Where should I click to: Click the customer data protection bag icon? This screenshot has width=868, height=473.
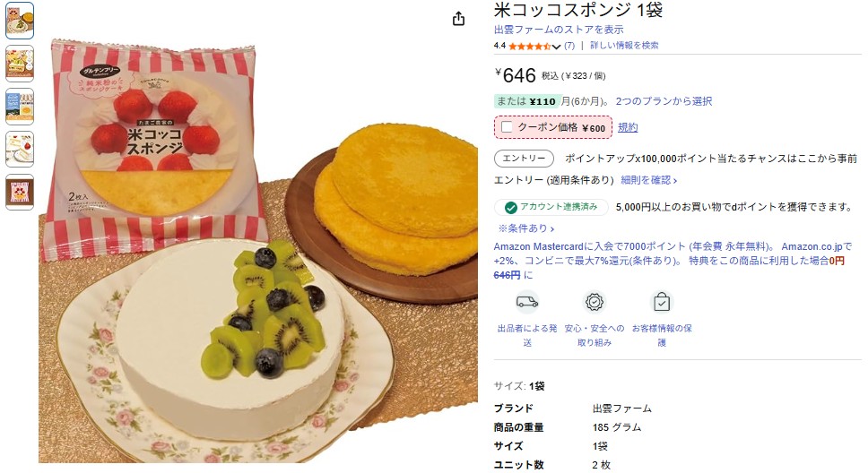662,302
